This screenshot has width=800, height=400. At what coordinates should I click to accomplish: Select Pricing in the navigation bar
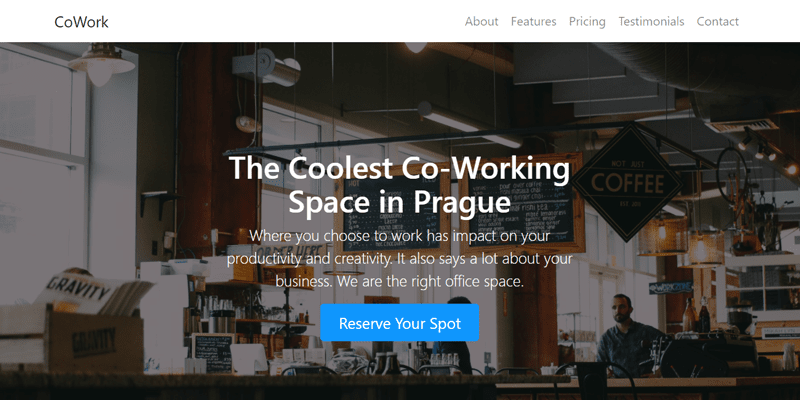point(587,21)
